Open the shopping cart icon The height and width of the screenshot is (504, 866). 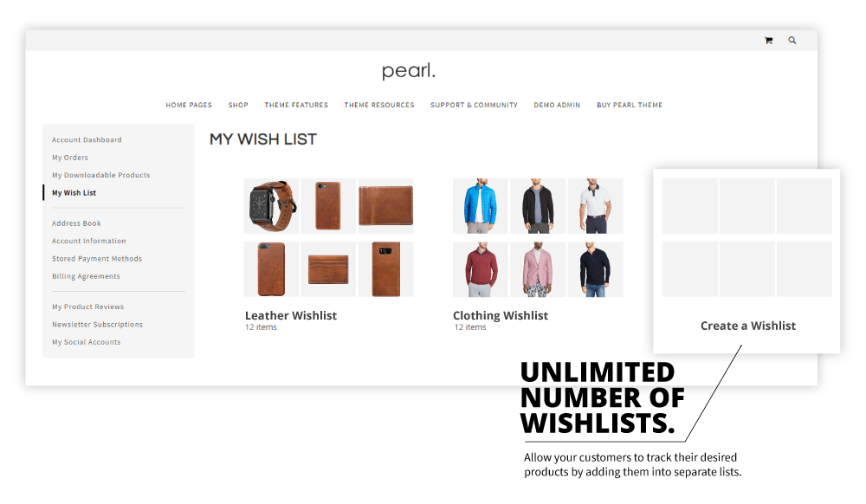(768, 41)
